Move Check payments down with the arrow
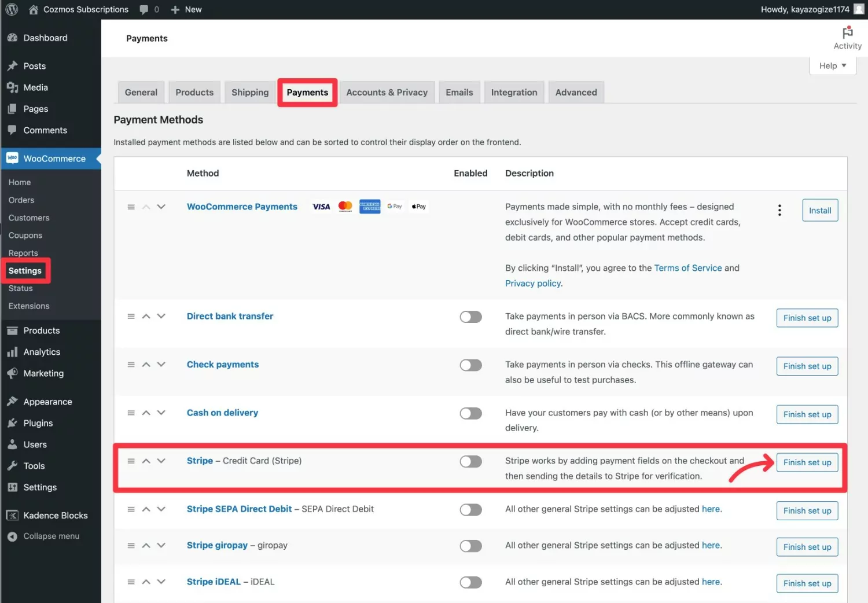Image resolution: width=868 pixels, height=603 pixels. [161, 364]
